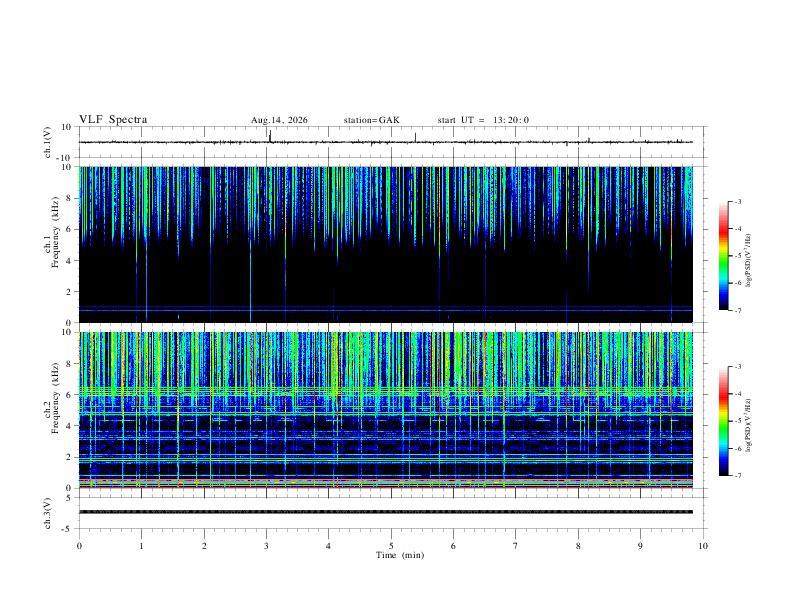Click the "station=GAK" header label
The width and height of the screenshot is (792, 612).
click(372, 120)
